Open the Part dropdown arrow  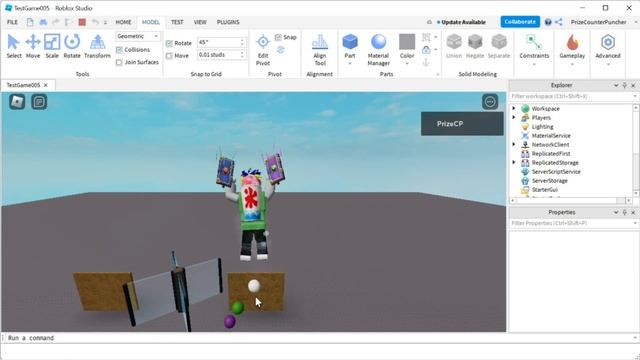coord(350,64)
